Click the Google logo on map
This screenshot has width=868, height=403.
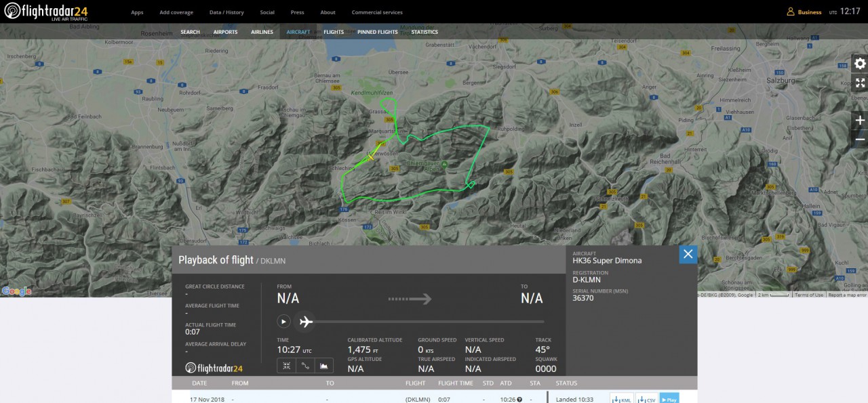(16, 291)
